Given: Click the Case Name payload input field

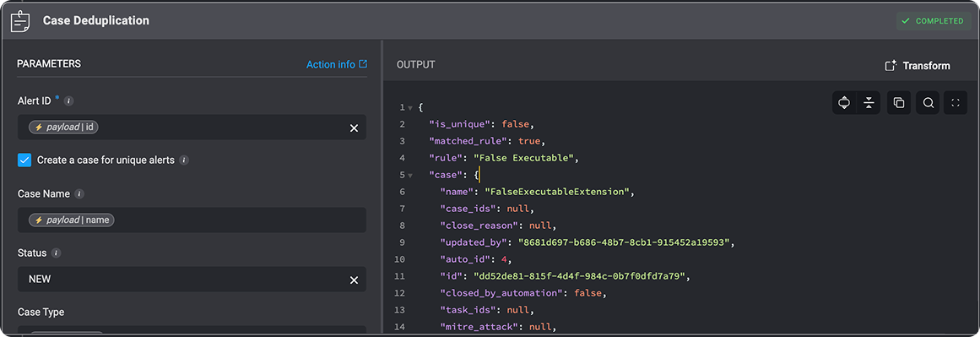Looking at the screenshot, I should click(192, 220).
